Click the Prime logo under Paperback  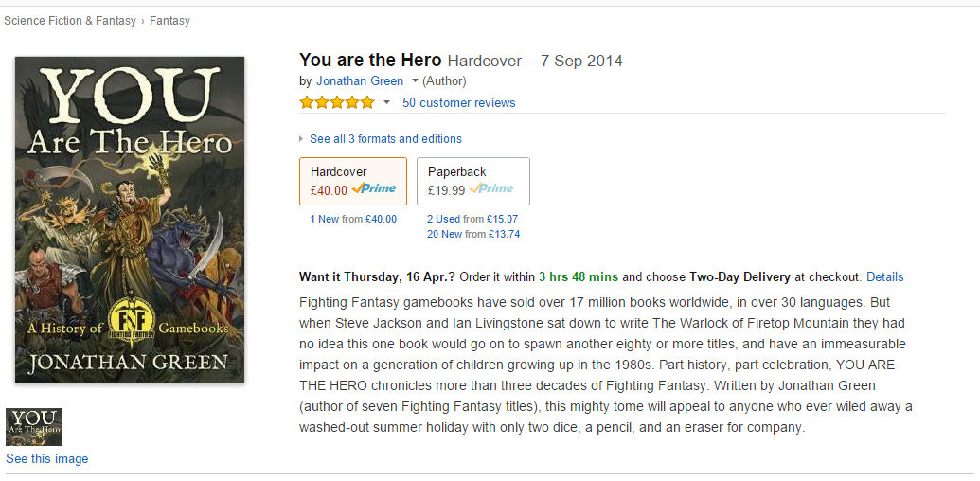(491, 189)
